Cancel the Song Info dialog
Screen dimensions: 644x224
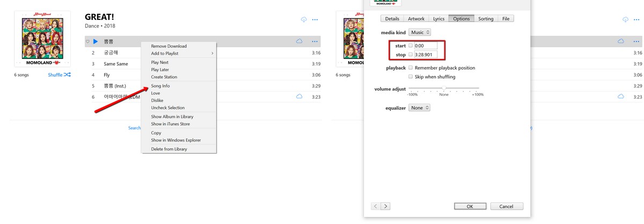(506, 206)
